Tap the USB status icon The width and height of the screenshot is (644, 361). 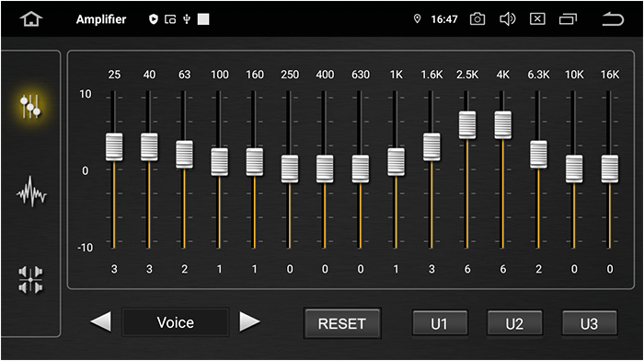tap(187, 19)
